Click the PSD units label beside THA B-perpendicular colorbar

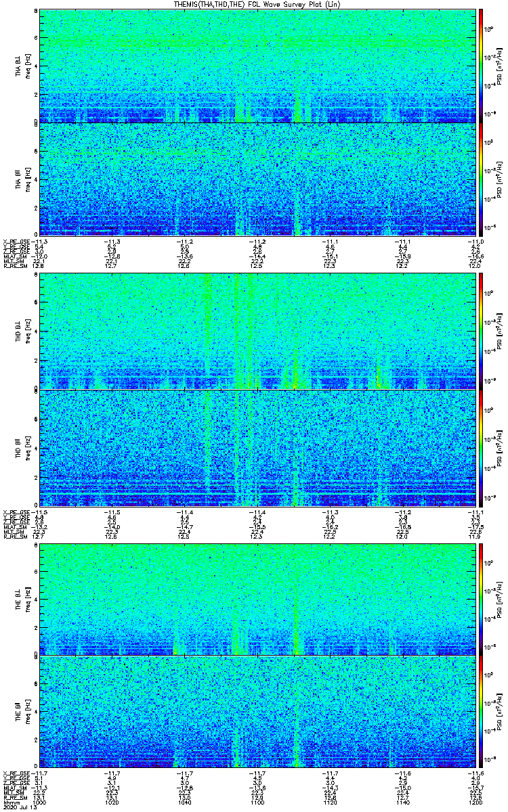pyautogui.click(x=499, y=68)
